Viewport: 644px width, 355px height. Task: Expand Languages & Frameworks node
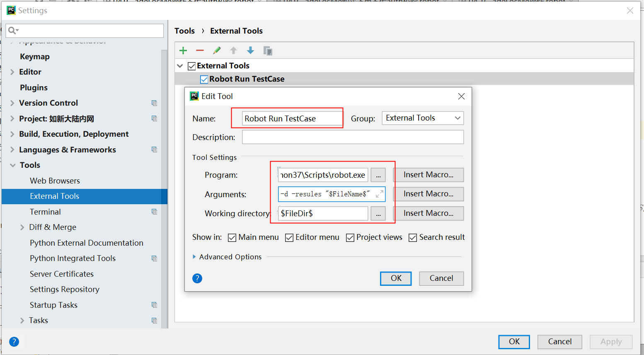12,150
